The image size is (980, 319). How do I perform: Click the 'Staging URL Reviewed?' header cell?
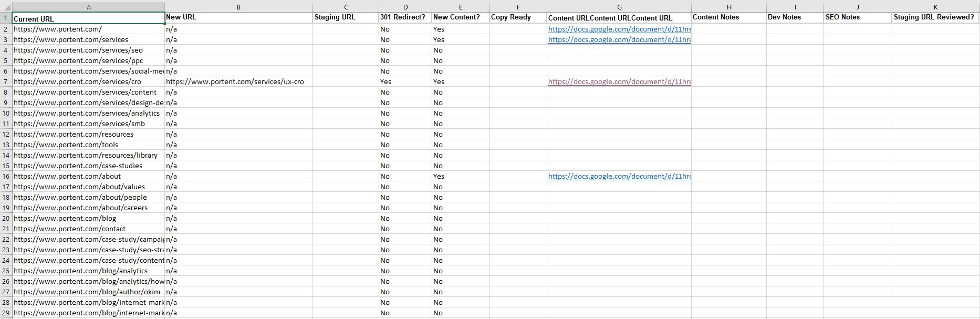tap(935, 17)
